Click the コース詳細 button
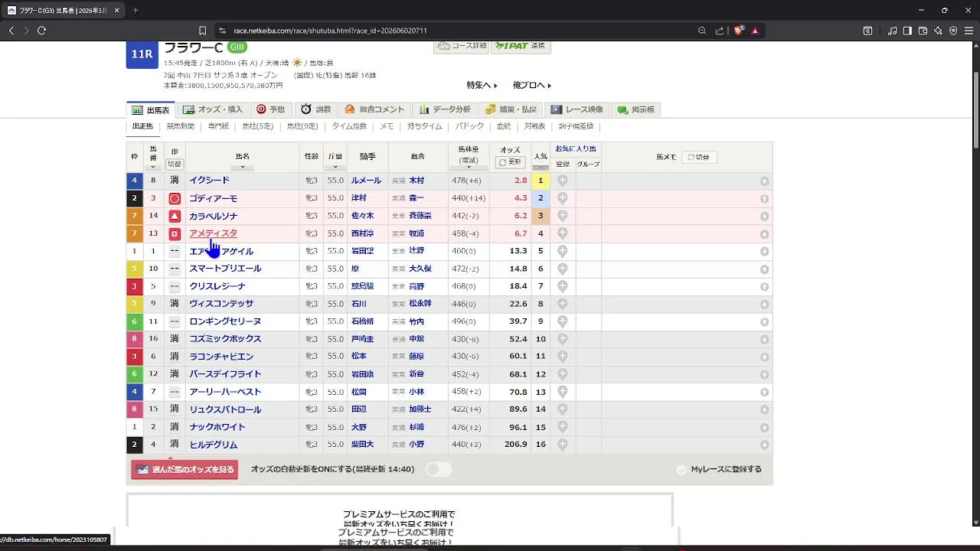Screen dimensions: 980x551 click(462, 46)
